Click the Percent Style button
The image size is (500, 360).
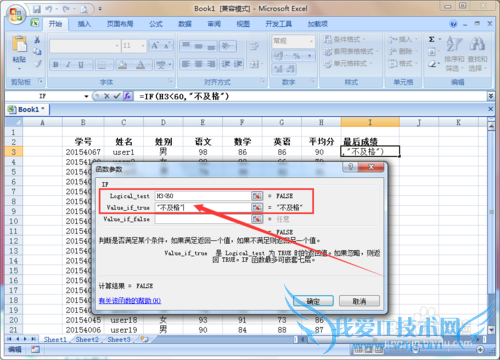297,56
